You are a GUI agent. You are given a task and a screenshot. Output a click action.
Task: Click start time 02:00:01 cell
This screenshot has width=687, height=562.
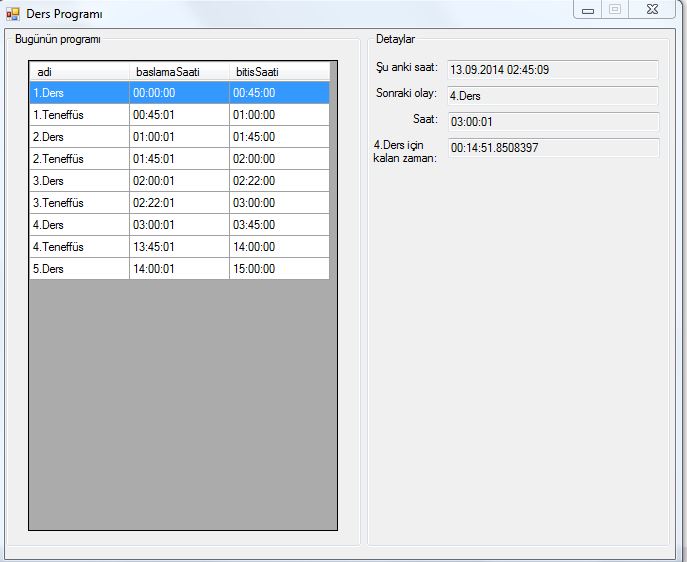tap(179, 180)
